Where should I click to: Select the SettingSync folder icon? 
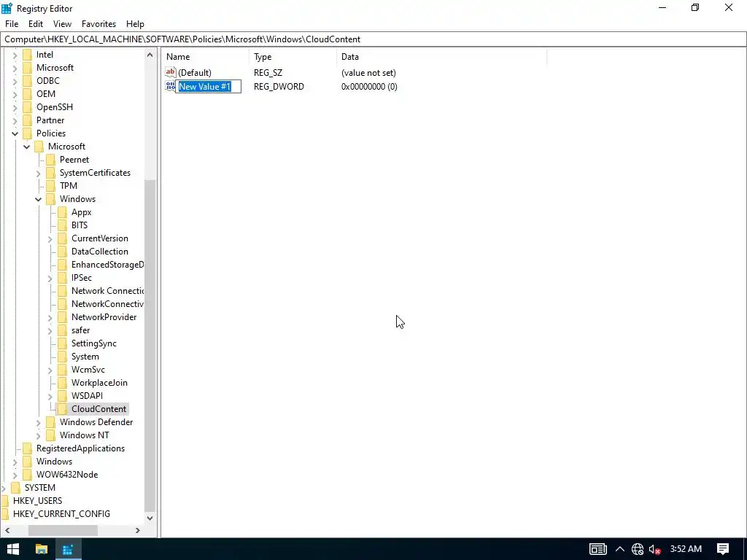63,343
